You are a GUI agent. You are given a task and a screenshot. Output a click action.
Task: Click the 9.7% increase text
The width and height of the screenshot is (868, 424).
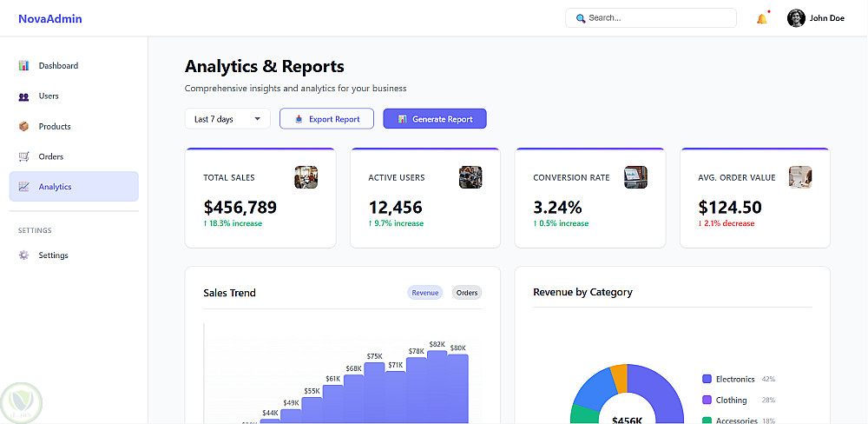coord(396,223)
